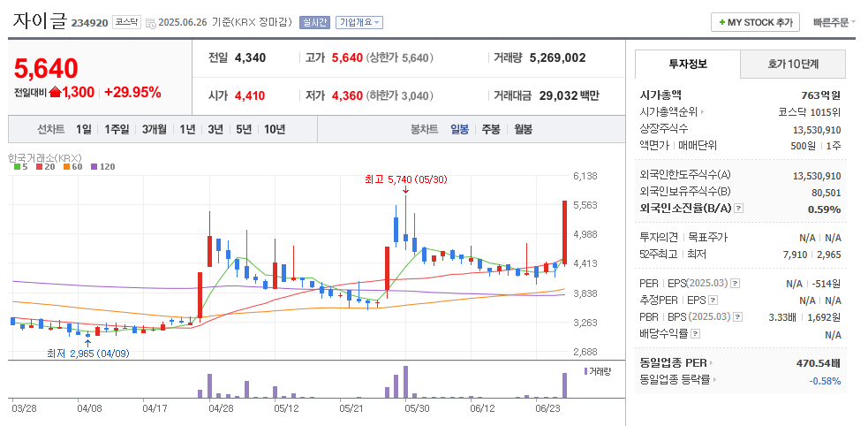This screenshot has width=868, height=426.
Task: Click the arrow after 동일업종 PER
Action: 712,363
